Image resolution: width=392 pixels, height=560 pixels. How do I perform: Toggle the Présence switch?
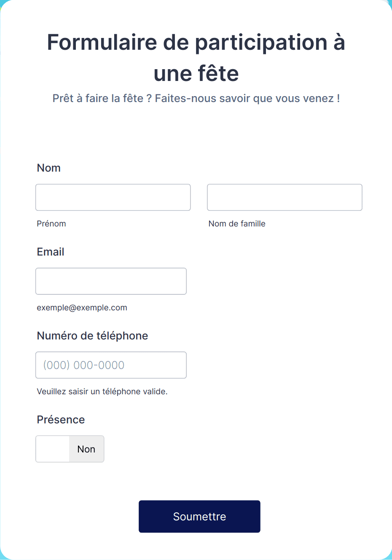click(70, 449)
